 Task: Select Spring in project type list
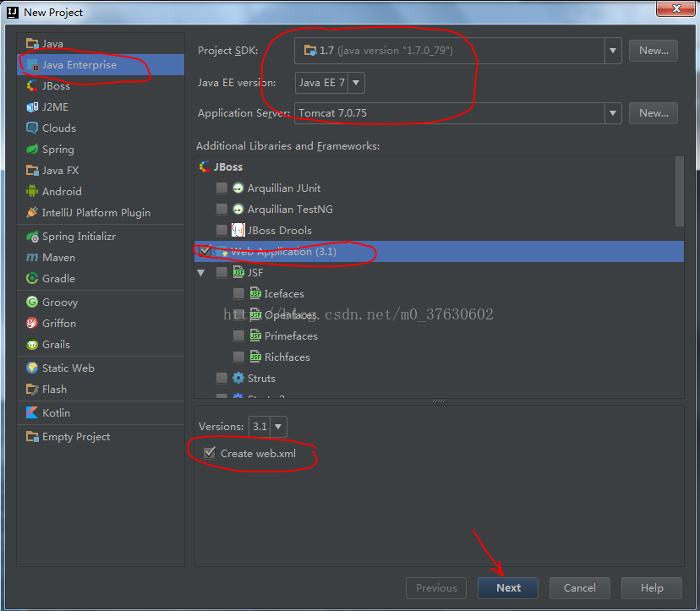101,149
